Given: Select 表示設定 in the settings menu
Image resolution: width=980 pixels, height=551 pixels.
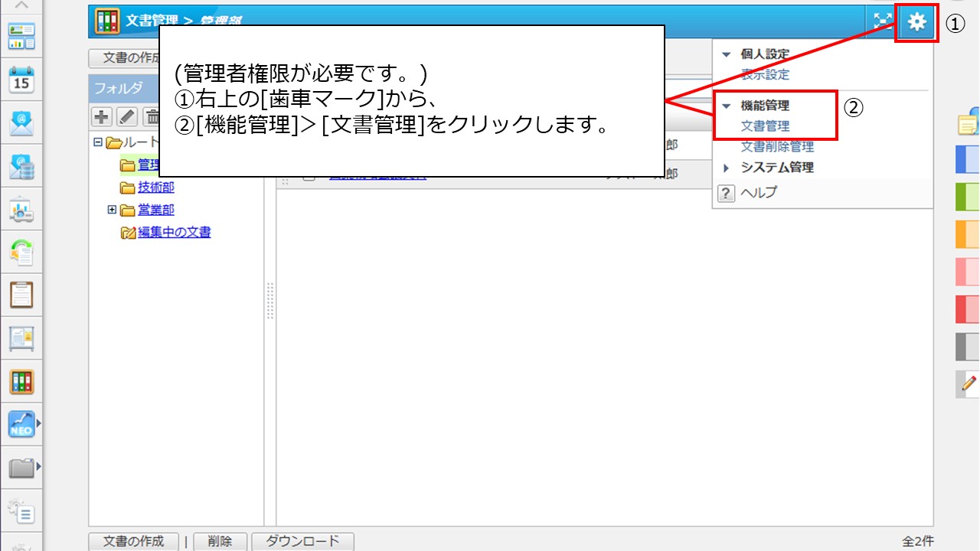Looking at the screenshot, I should pos(765,75).
